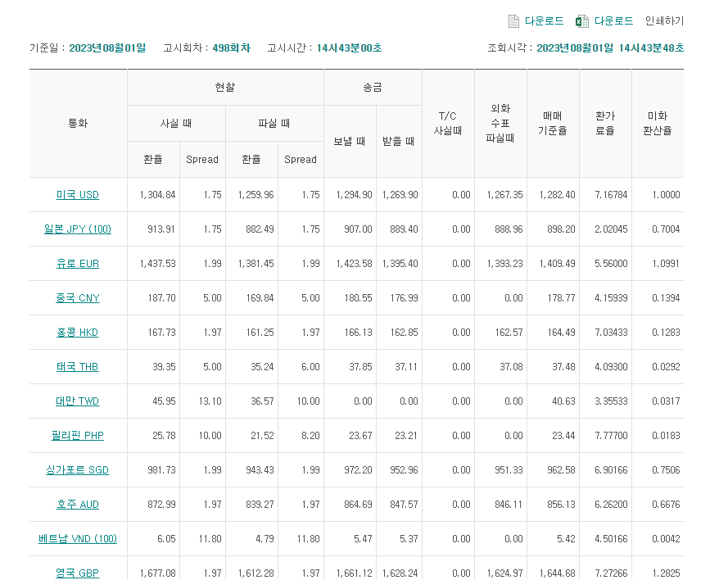This screenshot has width=728, height=580.
Task: Click EUR base rate 1,409.49
Action: tap(557, 263)
